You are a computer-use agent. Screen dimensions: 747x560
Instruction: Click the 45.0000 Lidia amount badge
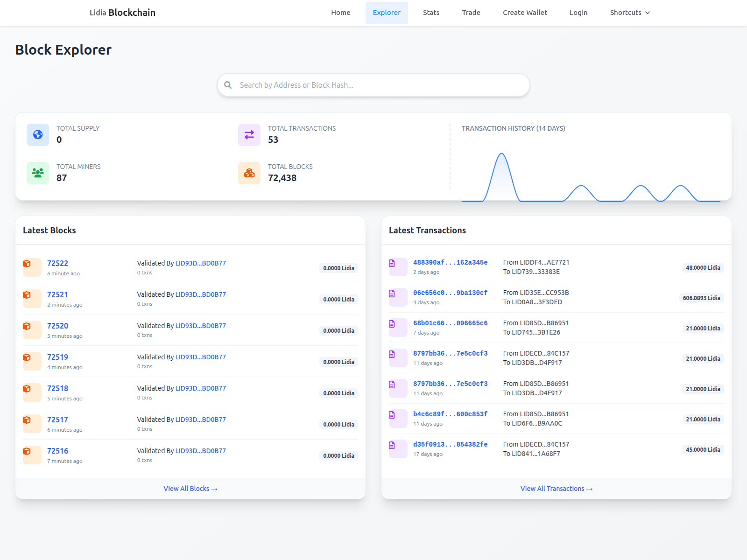click(703, 450)
